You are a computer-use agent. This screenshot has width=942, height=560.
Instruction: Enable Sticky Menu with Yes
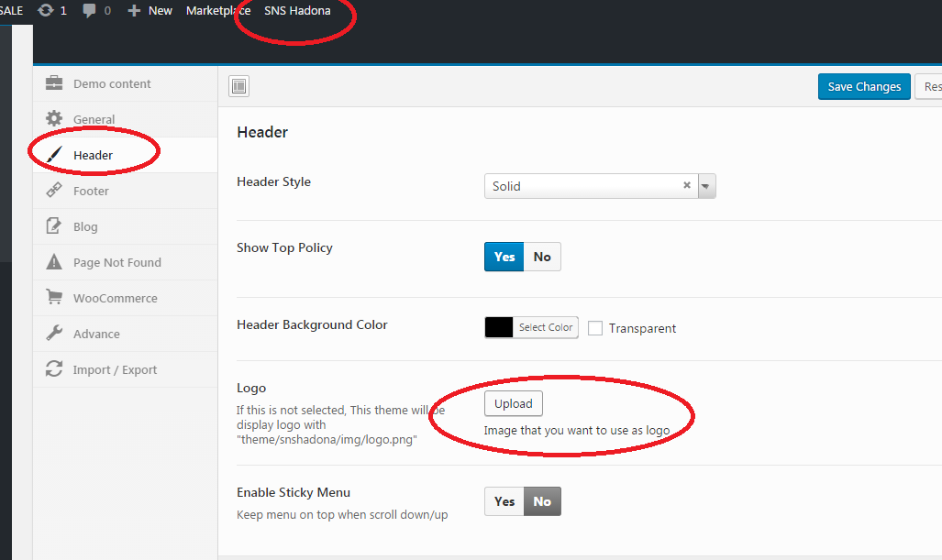504,501
